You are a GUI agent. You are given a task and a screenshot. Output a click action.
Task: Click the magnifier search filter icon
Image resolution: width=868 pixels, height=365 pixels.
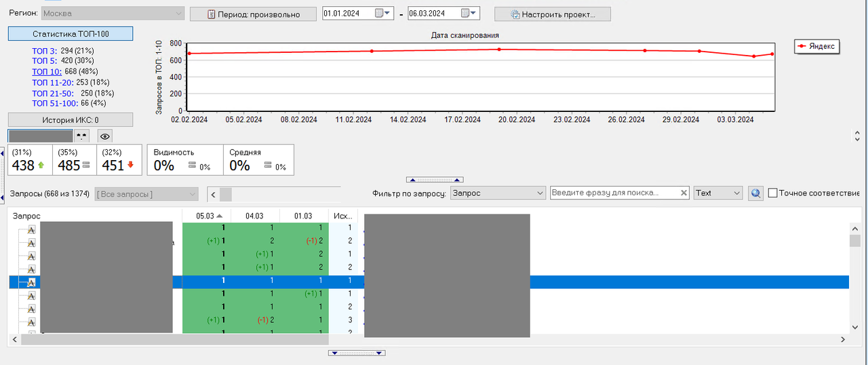[x=755, y=193]
